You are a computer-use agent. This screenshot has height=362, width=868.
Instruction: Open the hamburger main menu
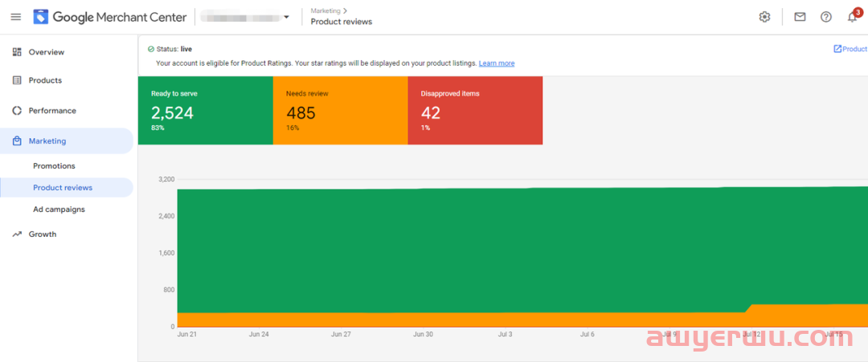pos(16,17)
